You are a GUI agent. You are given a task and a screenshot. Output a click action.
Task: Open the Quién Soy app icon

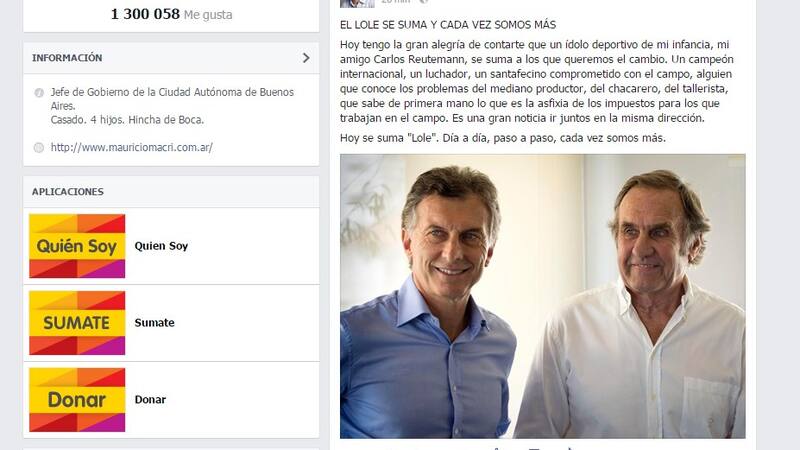point(77,246)
